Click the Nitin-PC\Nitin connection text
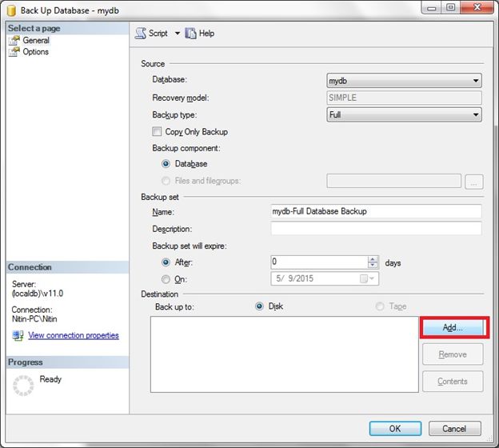 tap(34, 318)
